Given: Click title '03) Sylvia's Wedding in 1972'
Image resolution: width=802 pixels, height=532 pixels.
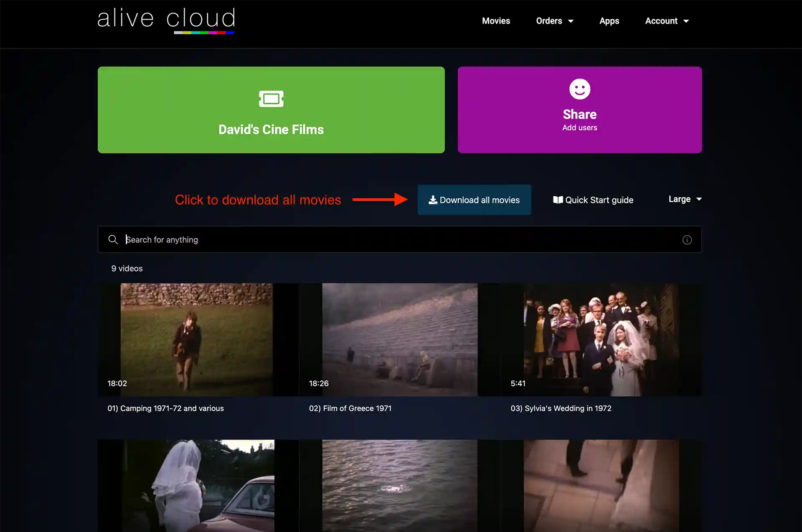Looking at the screenshot, I should point(561,408).
